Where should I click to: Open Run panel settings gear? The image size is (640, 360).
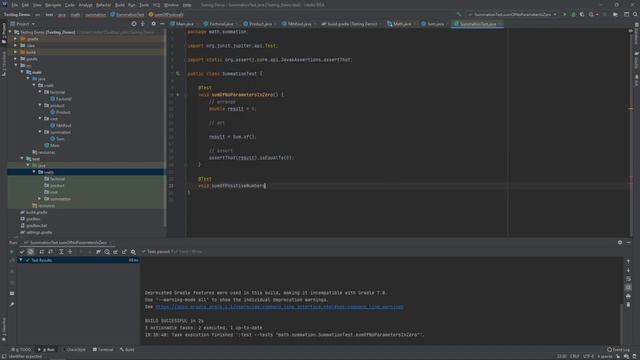620,242
